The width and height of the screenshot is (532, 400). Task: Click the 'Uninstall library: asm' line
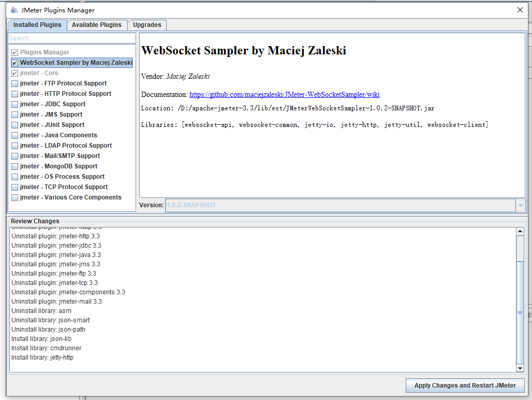pyautogui.click(x=41, y=311)
